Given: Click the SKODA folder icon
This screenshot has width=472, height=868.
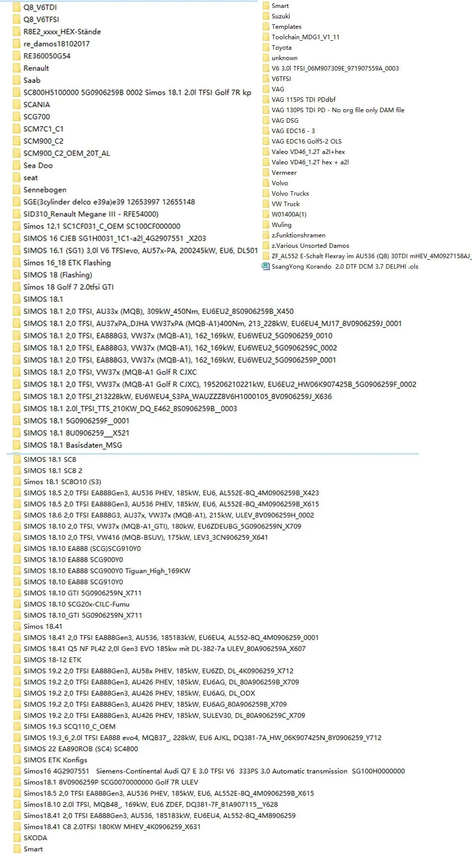Looking at the screenshot, I should click(17, 838).
